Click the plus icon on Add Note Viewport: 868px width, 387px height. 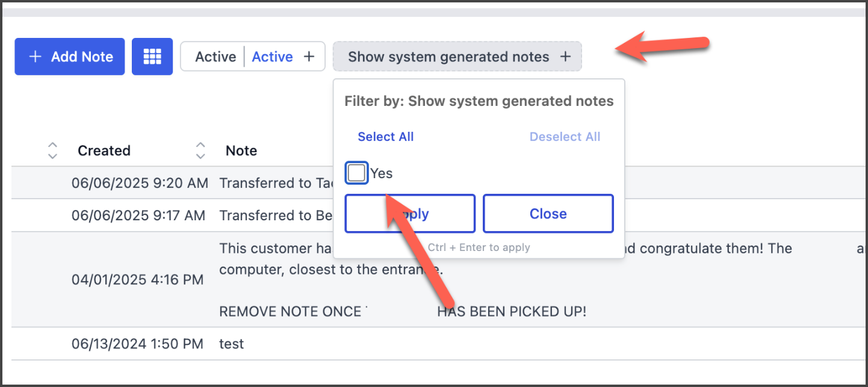pyautogui.click(x=36, y=57)
